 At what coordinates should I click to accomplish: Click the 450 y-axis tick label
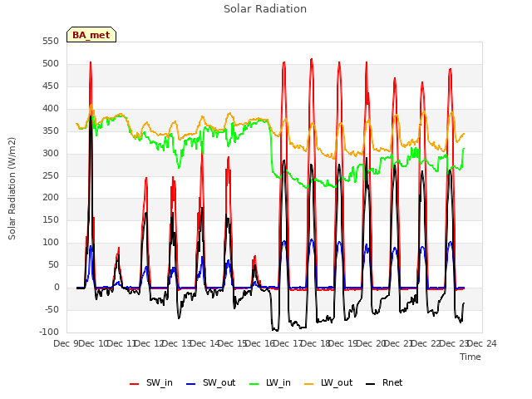(51, 86)
